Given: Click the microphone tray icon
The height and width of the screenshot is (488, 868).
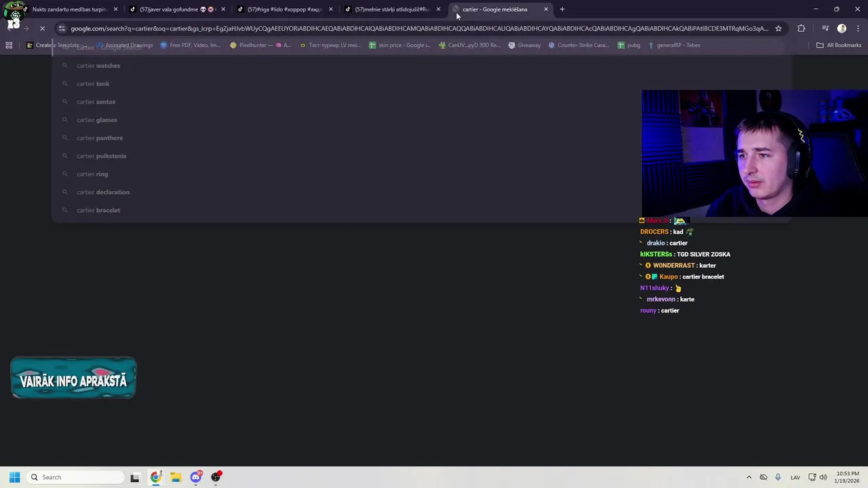Looking at the screenshot, I should coord(778,477).
